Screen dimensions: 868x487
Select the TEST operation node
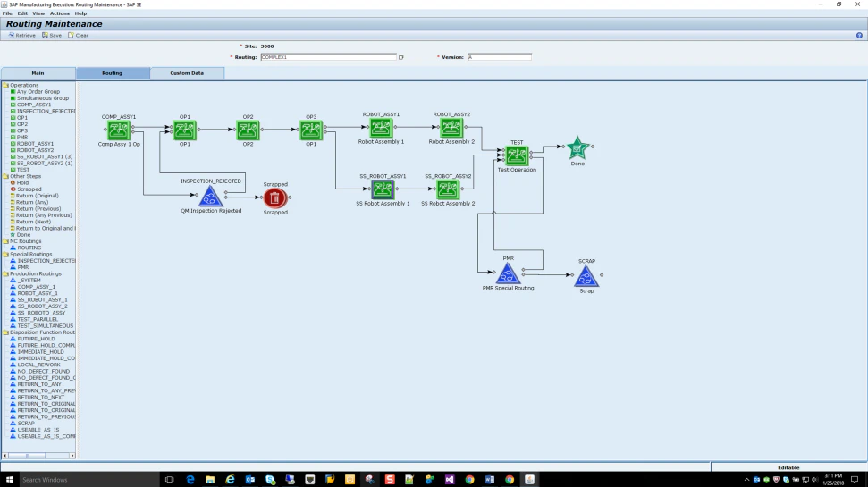pos(517,156)
